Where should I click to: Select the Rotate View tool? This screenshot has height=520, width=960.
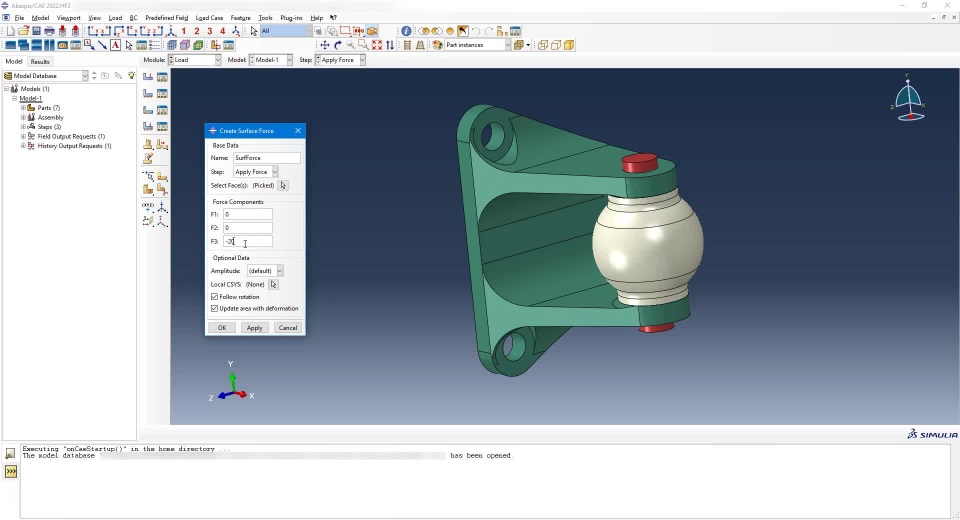(x=337, y=45)
